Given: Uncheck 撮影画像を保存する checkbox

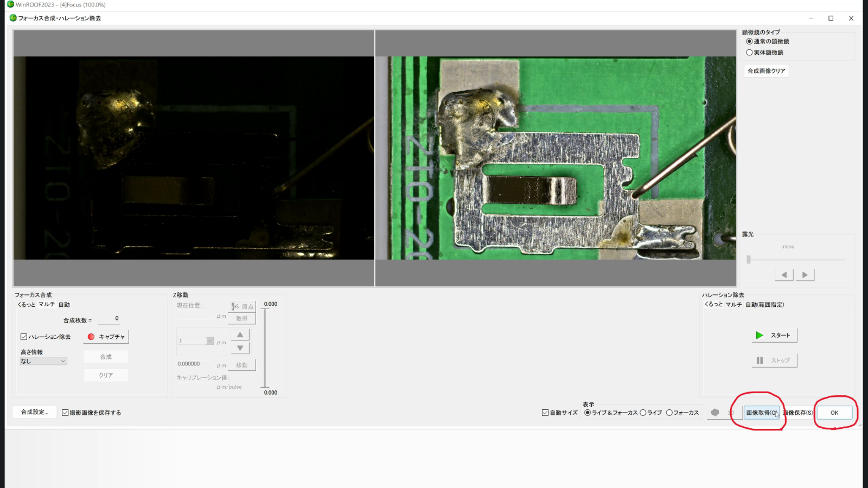Looking at the screenshot, I should click(x=65, y=413).
